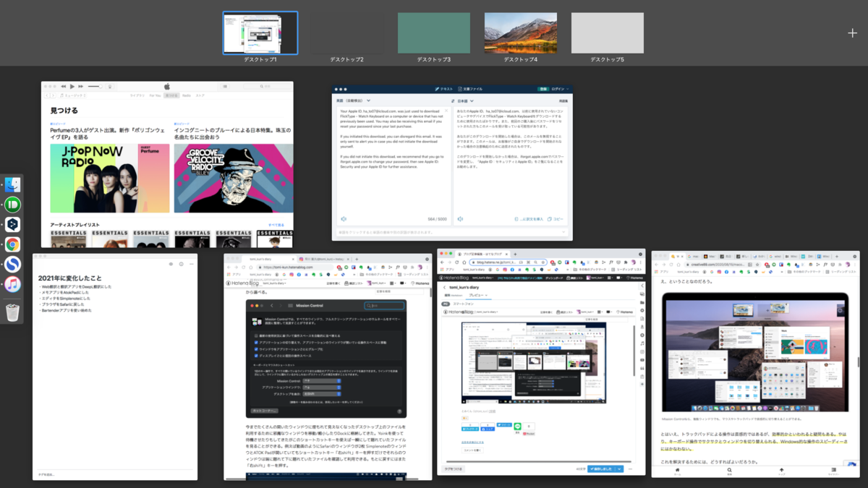This screenshot has width=868, height=488.
Task: Click the info icon in the notes window
Action: (x=181, y=265)
